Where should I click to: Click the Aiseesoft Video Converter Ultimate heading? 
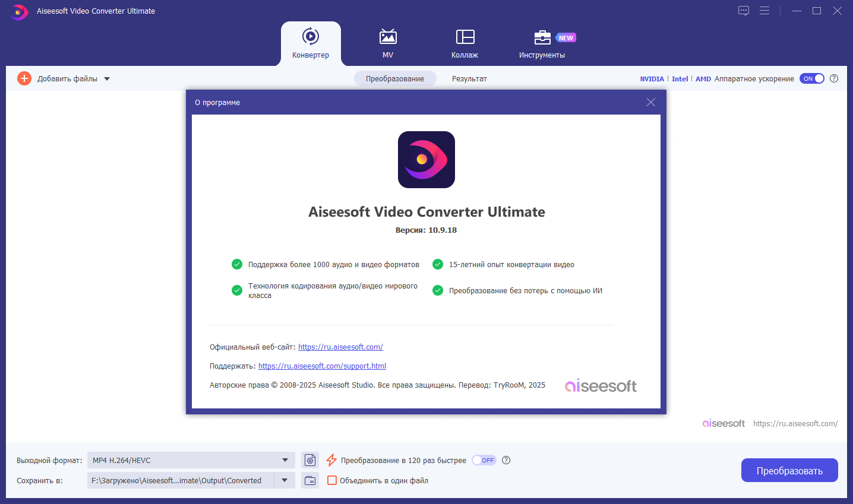[426, 212]
